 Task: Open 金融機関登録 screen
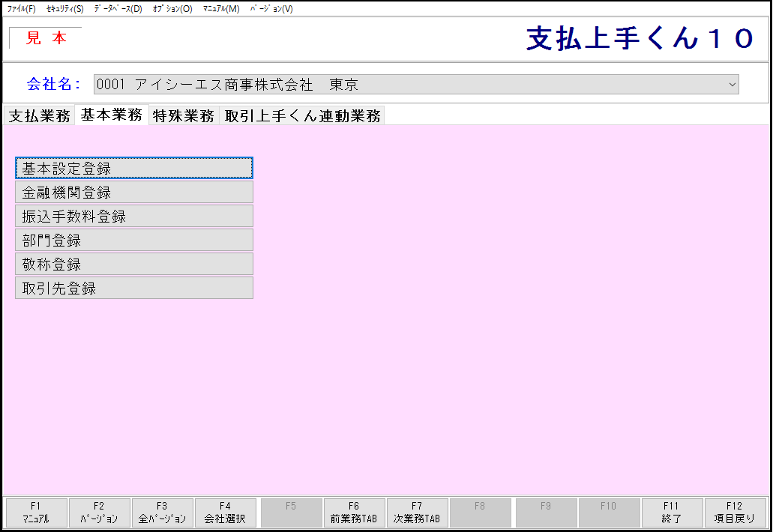tap(134, 192)
